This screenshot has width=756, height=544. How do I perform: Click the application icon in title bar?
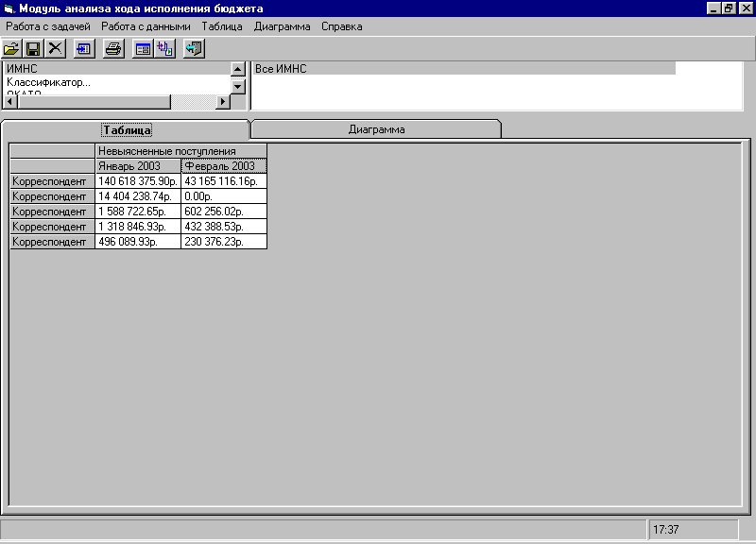[9, 8]
